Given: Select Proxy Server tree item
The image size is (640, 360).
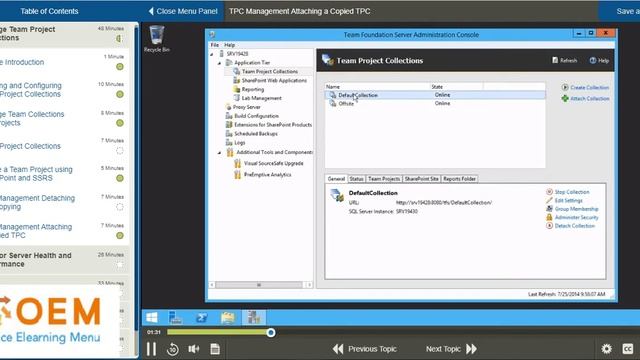Looking at the screenshot, I should (247, 107).
